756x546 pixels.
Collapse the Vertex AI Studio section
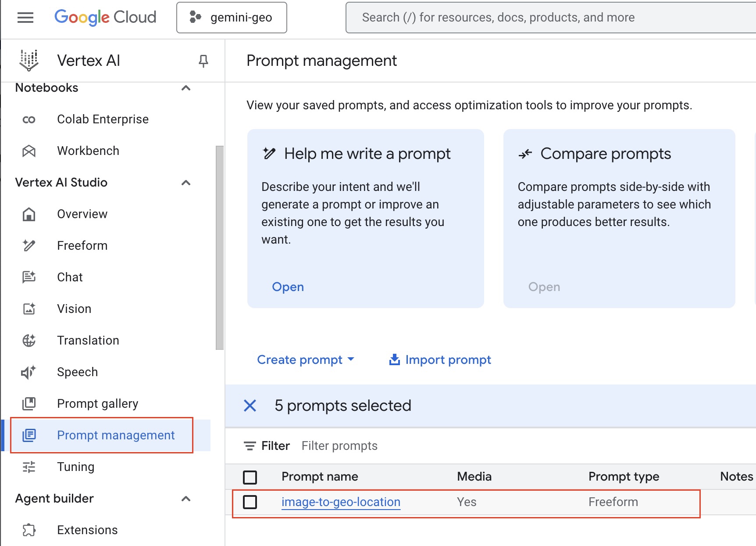186,183
